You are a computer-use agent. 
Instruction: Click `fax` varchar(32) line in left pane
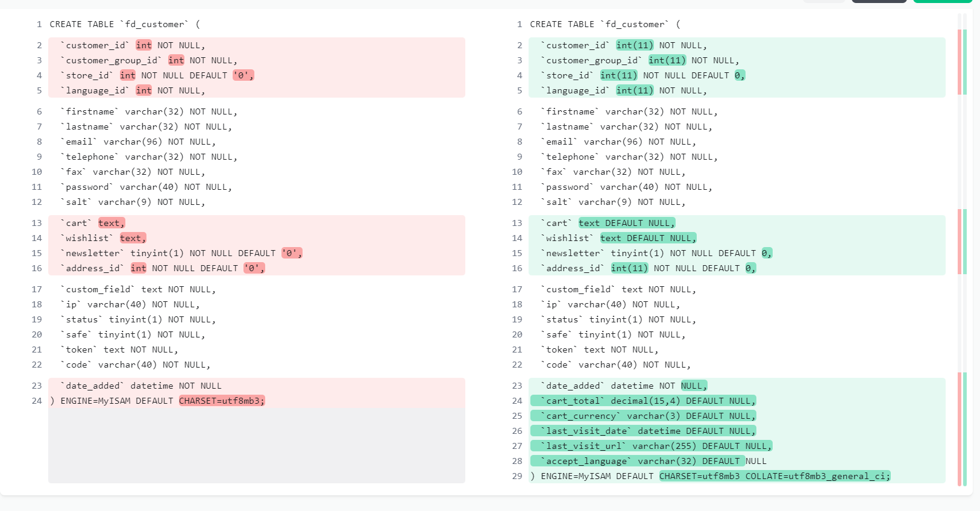(x=133, y=172)
